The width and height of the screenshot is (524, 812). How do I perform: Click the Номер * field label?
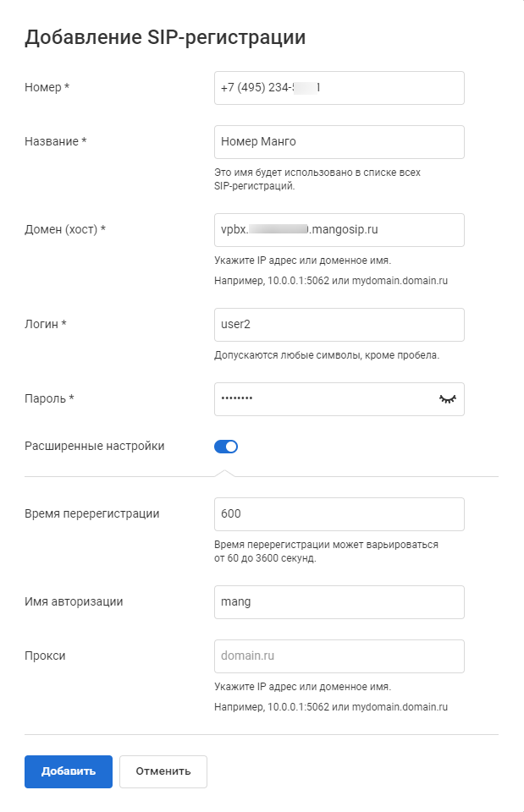[47, 87]
